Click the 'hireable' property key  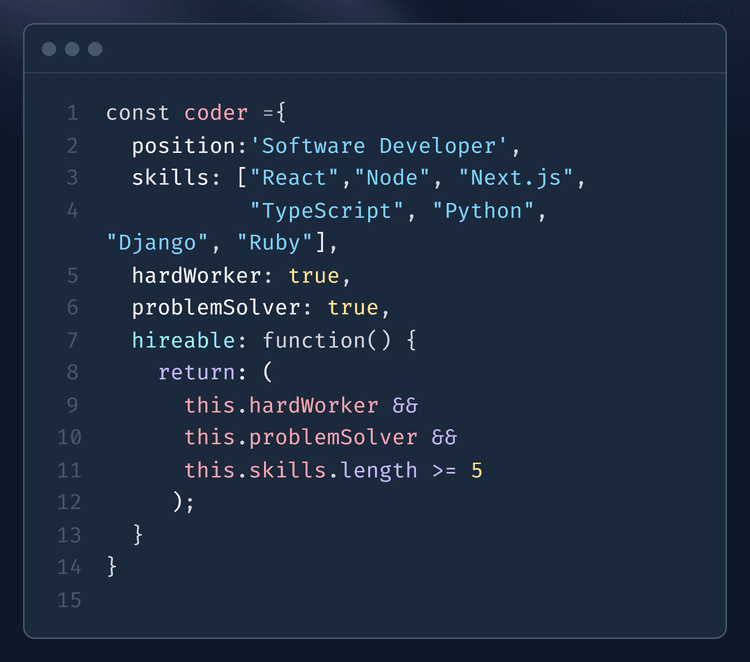(x=183, y=341)
